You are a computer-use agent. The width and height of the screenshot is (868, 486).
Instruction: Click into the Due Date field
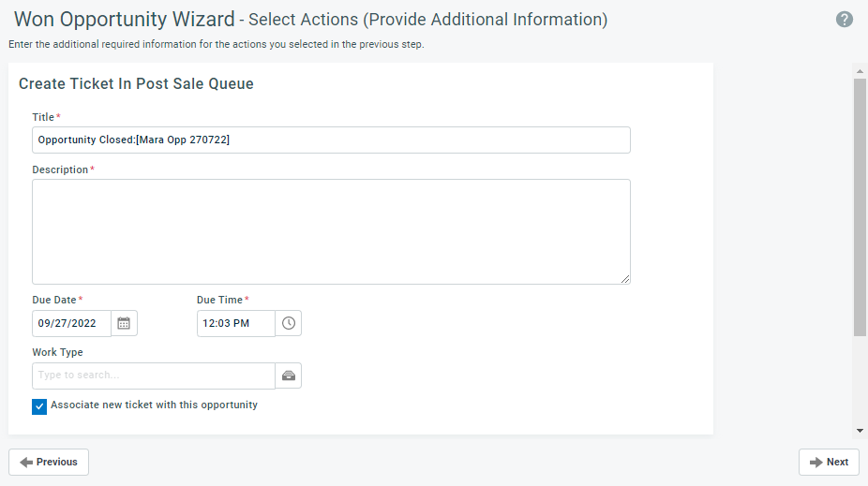coord(71,323)
